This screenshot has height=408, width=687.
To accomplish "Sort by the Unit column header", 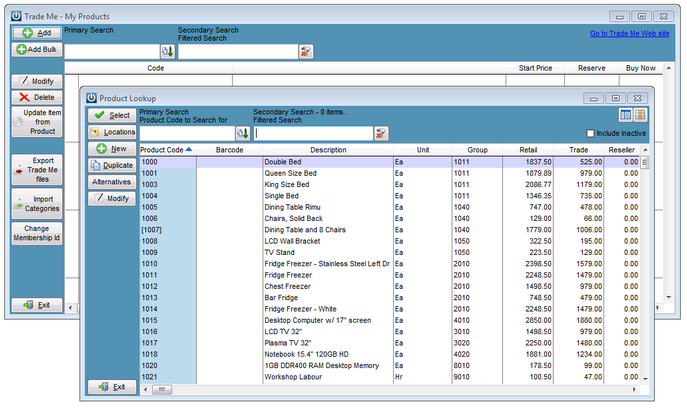I will click(423, 150).
